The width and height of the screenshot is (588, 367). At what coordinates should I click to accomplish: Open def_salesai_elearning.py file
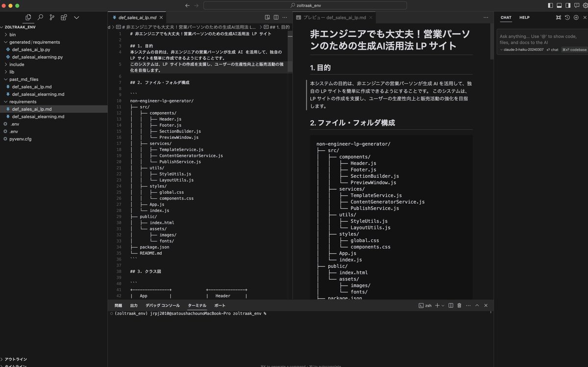[53, 57]
